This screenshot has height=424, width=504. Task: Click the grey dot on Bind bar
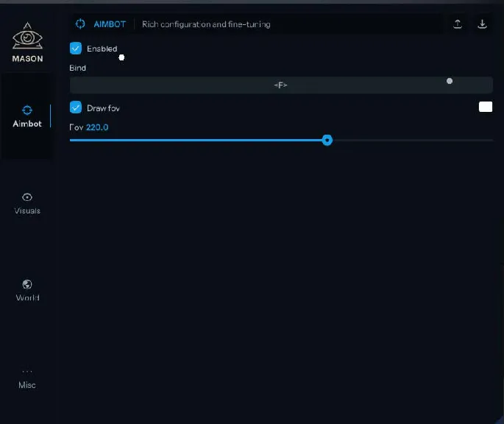pos(450,81)
